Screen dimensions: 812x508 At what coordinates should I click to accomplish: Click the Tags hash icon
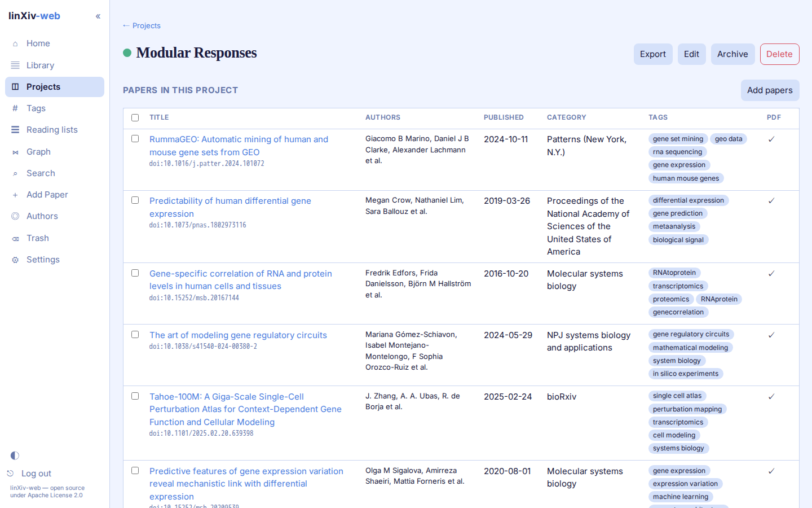click(x=15, y=108)
